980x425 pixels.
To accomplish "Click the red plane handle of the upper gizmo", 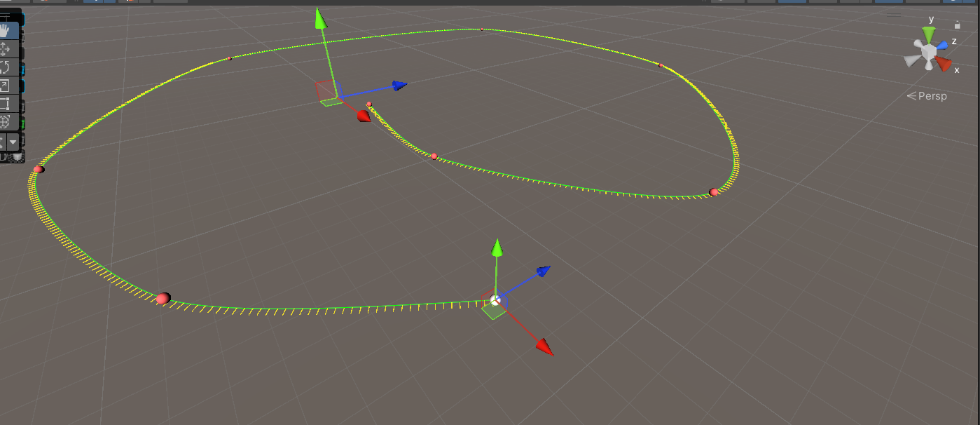I will (324, 90).
